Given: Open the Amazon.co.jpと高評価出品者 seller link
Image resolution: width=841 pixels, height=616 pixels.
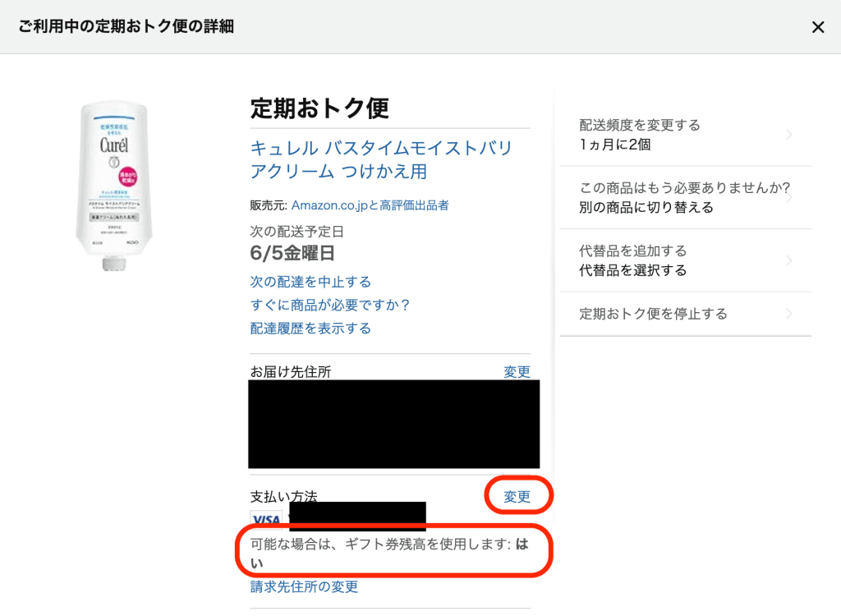Looking at the screenshot, I should [x=370, y=205].
